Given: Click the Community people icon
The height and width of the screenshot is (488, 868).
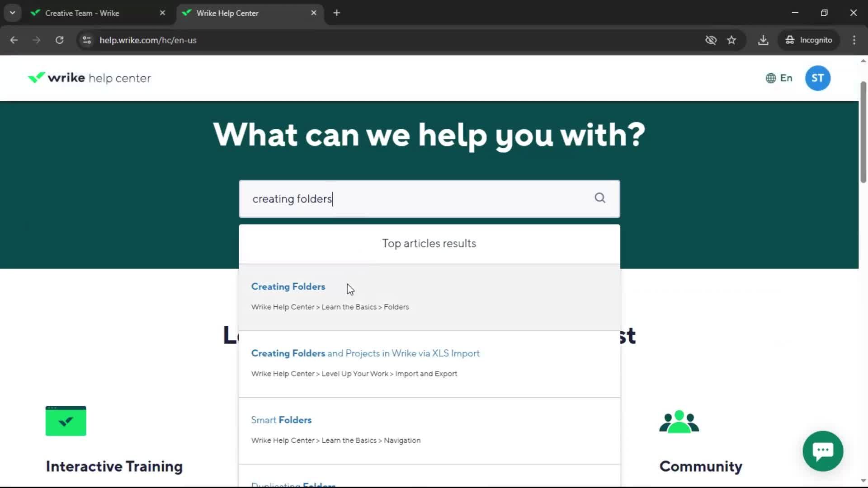Looking at the screenshot, I should (x=679, y=421).
